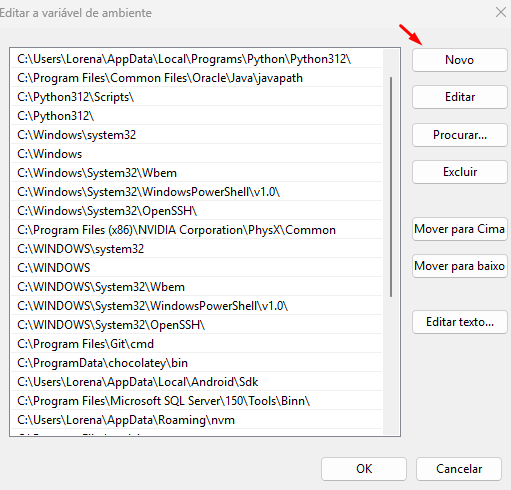Confirm changes with the OK button

click(364, 469)
